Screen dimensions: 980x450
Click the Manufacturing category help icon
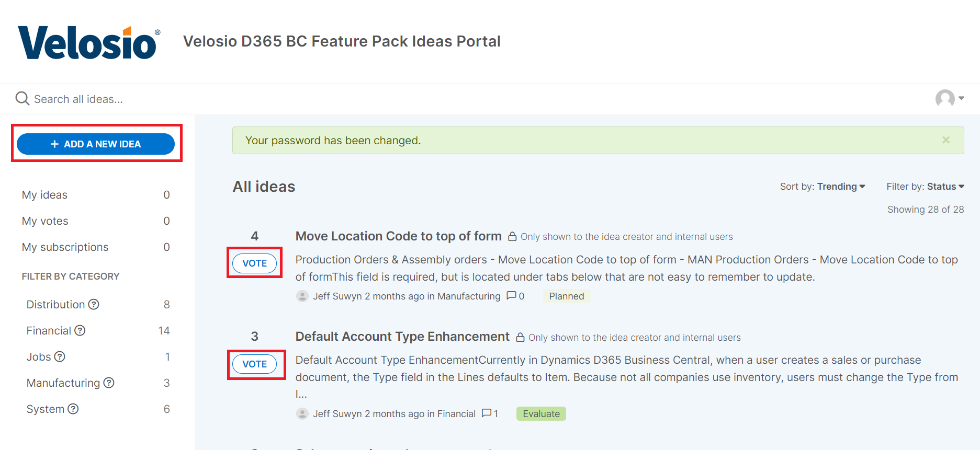pyautogui.click(x=109, y=383)
